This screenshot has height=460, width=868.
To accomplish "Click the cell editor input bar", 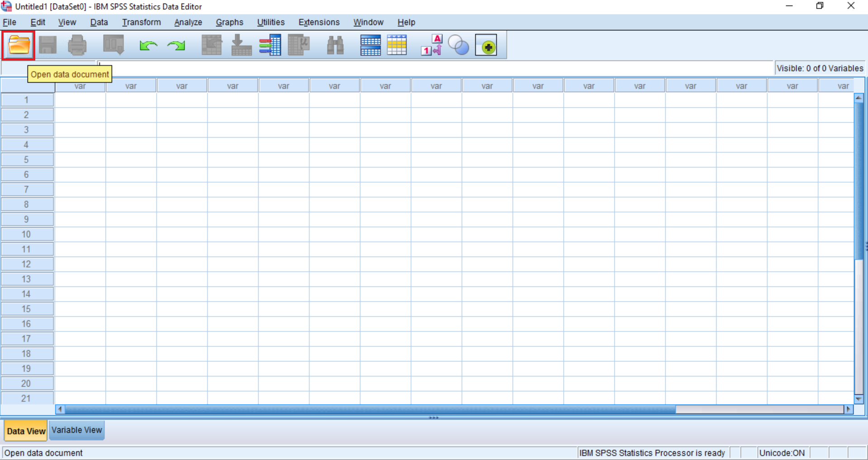I will pyautogui.click(x=436, y=68).
